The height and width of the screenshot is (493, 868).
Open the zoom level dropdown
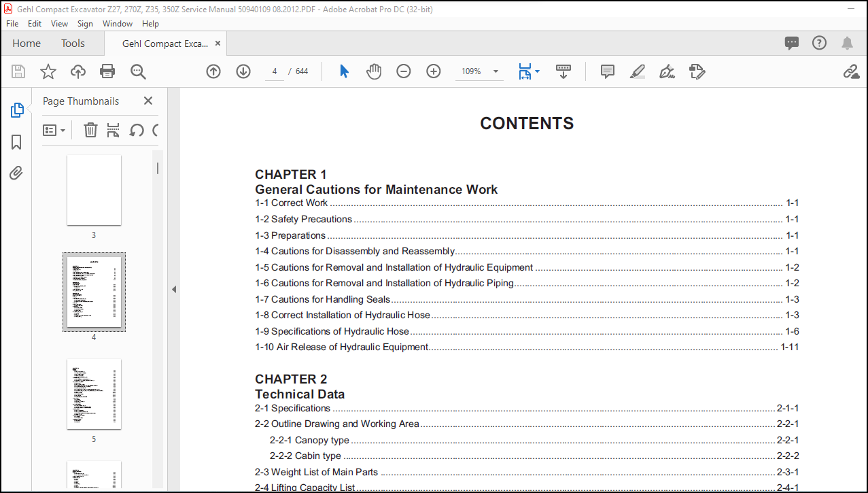point(496,71)
